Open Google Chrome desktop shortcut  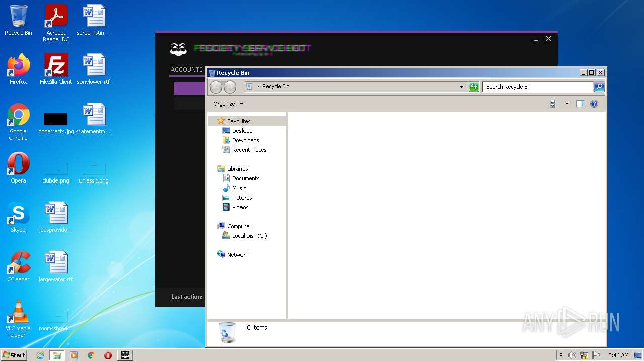click(x=18, y=122)
